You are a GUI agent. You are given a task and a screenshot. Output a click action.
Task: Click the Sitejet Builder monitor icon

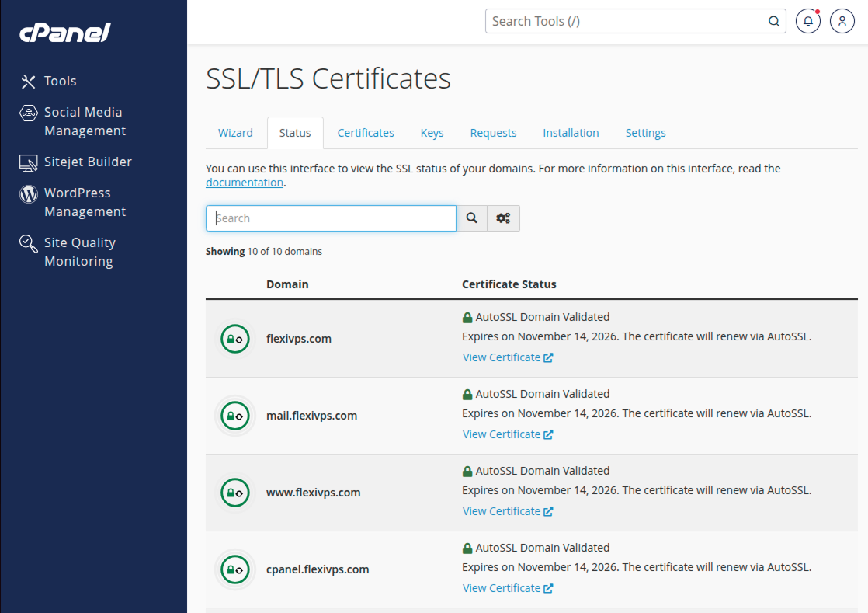pos(28,163)
